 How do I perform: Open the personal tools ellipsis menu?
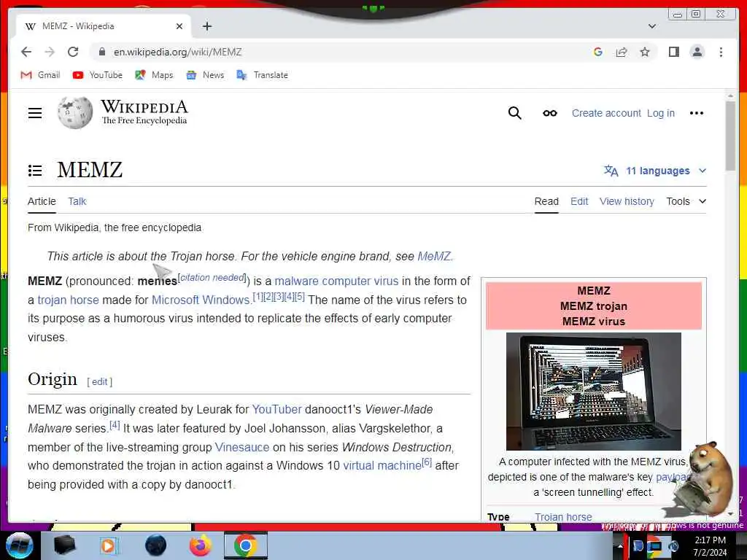697,113
